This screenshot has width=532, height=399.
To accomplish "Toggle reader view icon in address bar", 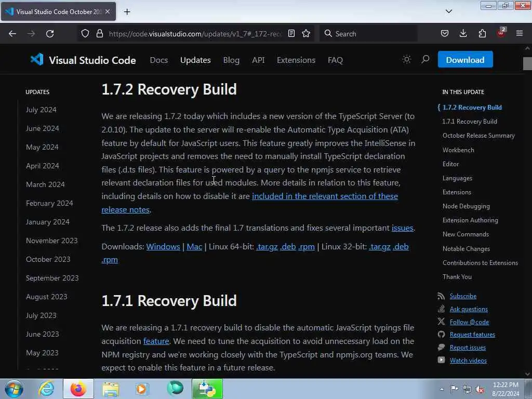I will point(291,33).
